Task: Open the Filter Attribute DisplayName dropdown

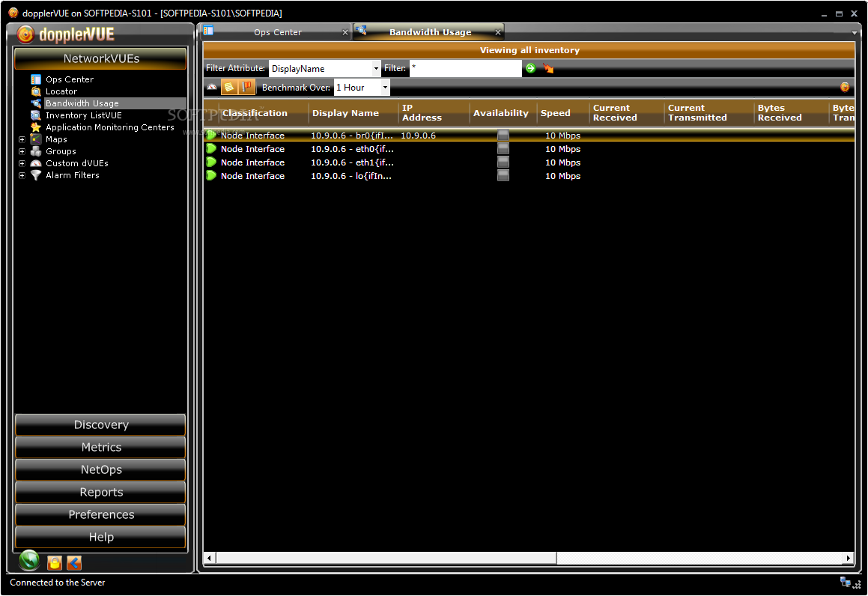Action: coord(376,69)
